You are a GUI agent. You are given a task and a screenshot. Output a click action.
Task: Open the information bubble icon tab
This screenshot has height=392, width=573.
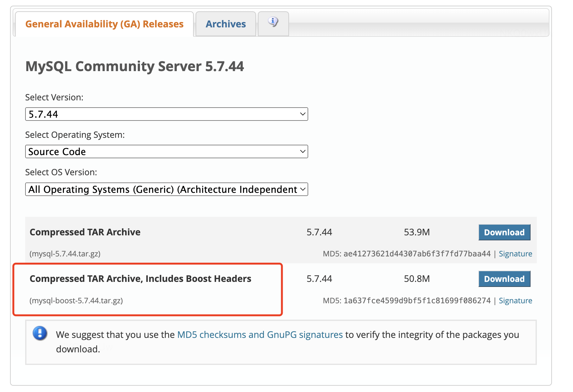pyautogui.click(x=273, y=24)
